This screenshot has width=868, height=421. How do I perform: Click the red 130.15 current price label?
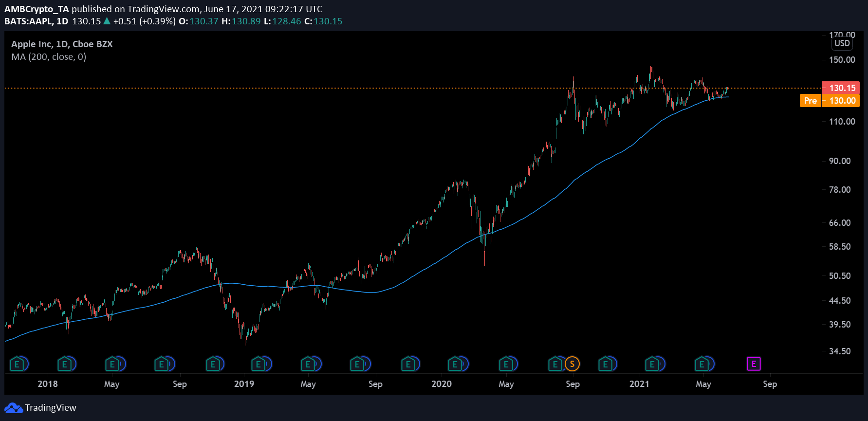(842, 88)
